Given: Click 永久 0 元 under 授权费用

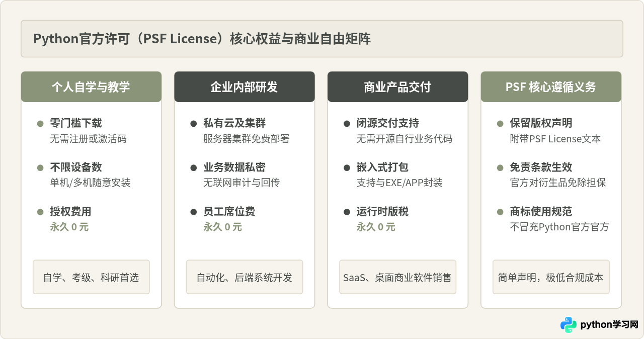Looking at the screenshot, I should tap(69, 227).
